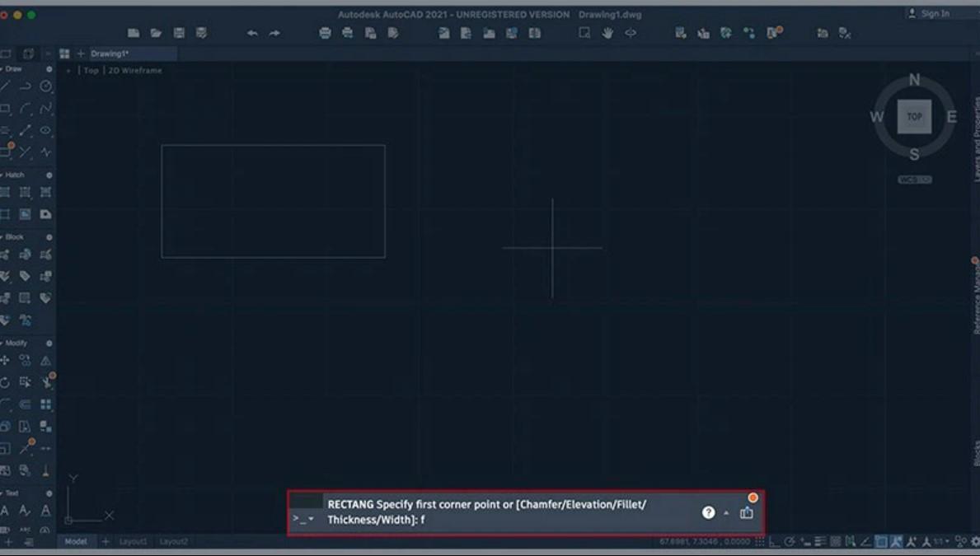The image size is (980, 556).
Task: Switch to the Layout2 tab
Action: [x=173, y=542]
